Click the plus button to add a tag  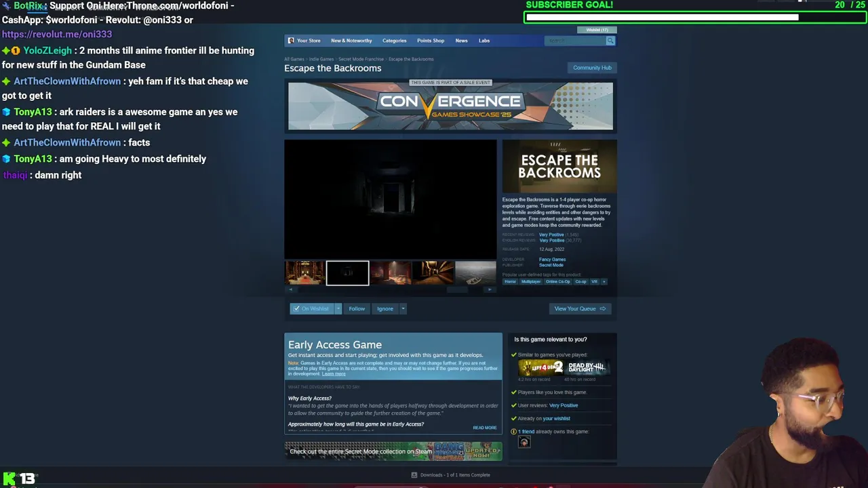(x=604, y=281)
